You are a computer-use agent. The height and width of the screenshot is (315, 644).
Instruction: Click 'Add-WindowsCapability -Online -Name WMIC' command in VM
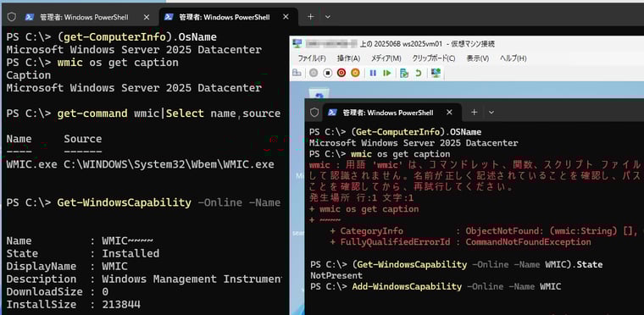456,286
